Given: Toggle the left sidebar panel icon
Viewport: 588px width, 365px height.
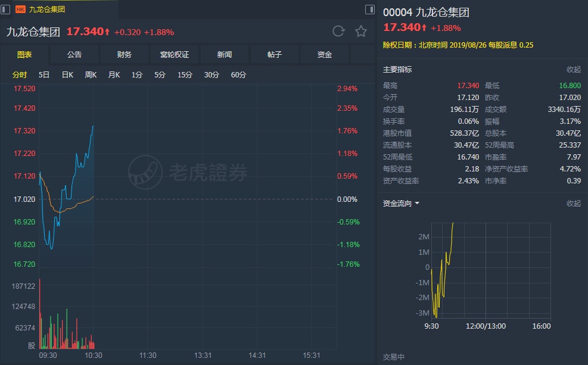Looking at the screenshot, I should [x=5, y=10].
